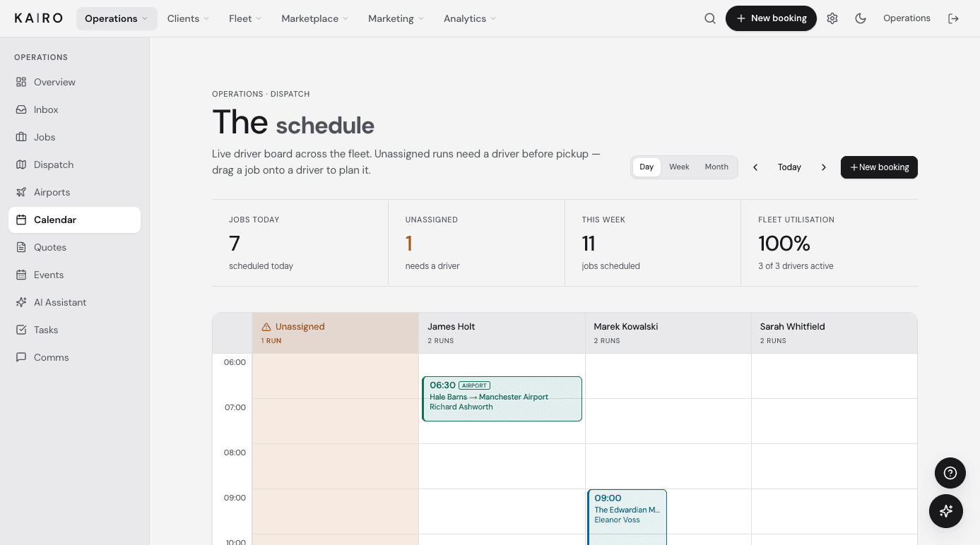
Task: Click the Jobs briefcase icon in sidebar
Action: point(21,137)
